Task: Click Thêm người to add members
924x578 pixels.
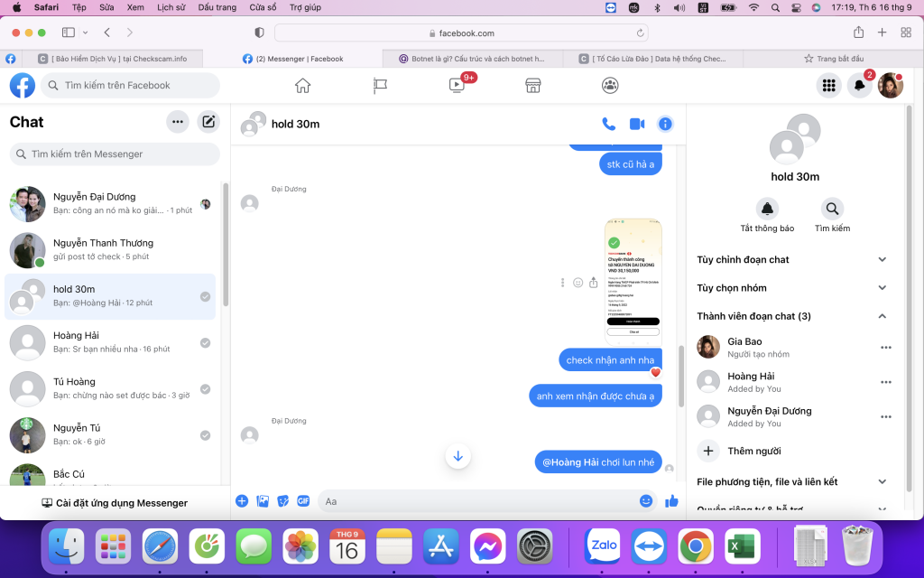Action: click(753, 451)
